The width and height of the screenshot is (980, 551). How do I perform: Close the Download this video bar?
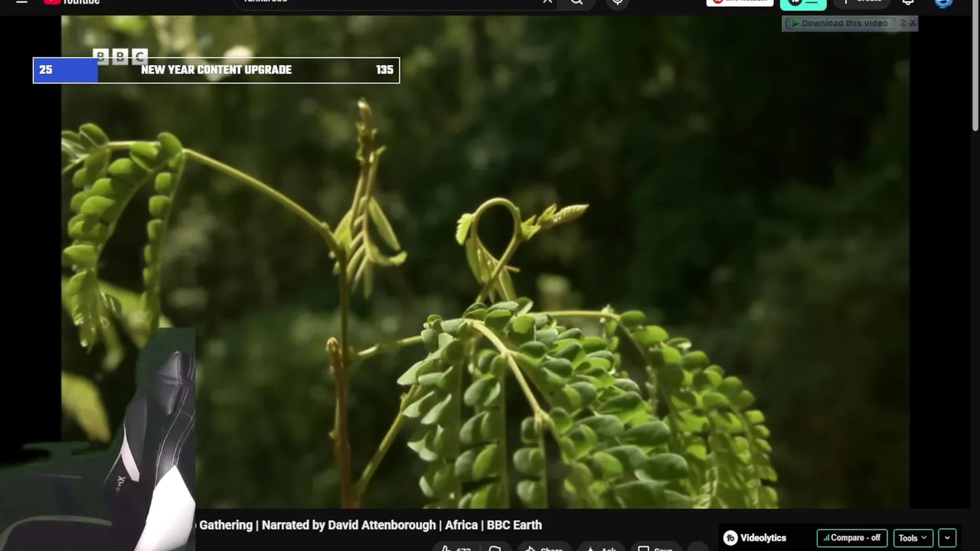pyautogui.click(x=913, y=23)
